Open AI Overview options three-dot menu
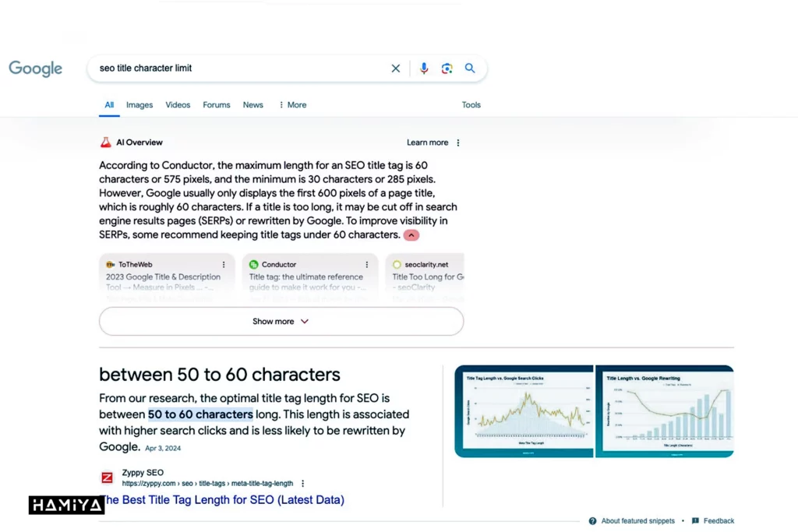The width and height of the screenshot is (798, 532). 458,143
